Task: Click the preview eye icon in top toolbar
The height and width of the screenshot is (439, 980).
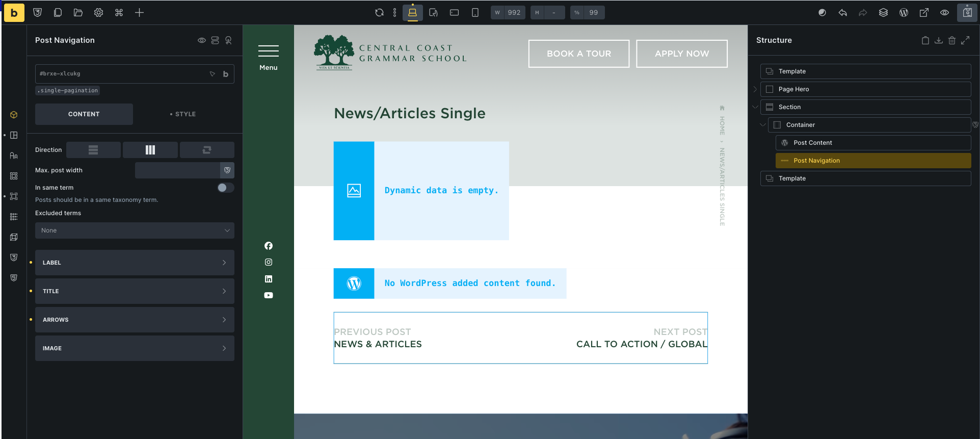Action: pyautogui.click(x=944, y=13)
